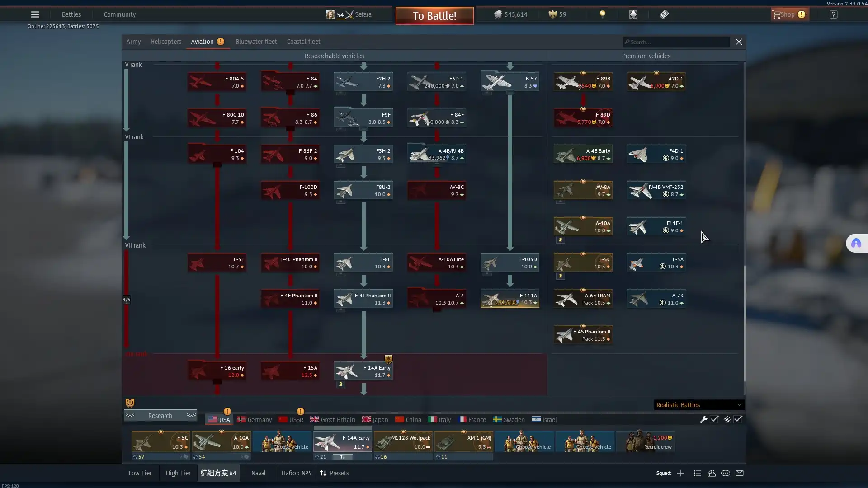The image size is (868, 488).
Task: Click the To Battle! button
Action: [434, 16]
